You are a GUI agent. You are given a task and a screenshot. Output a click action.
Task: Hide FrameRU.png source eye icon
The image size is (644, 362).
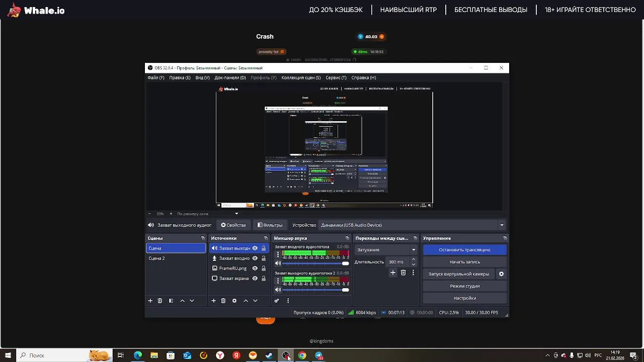point(255,268)
